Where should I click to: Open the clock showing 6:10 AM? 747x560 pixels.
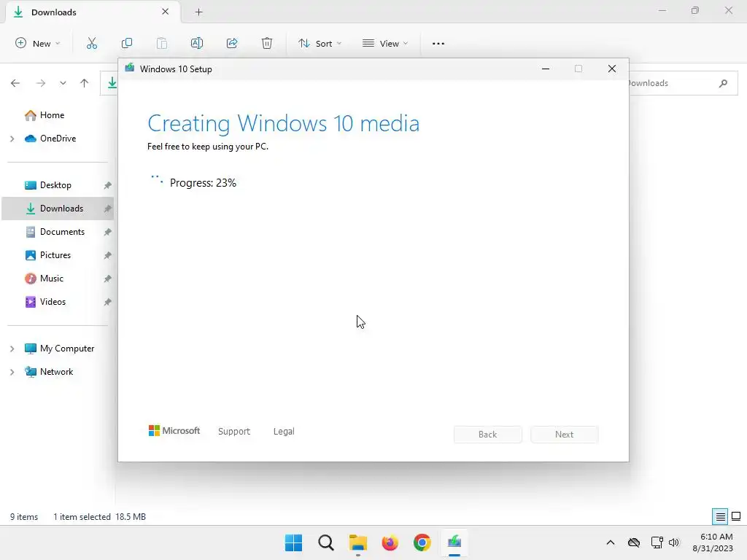713,542
